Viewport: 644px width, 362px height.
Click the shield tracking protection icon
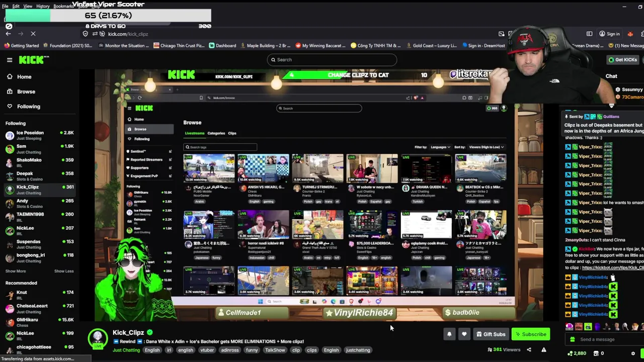tap(86, 34)
